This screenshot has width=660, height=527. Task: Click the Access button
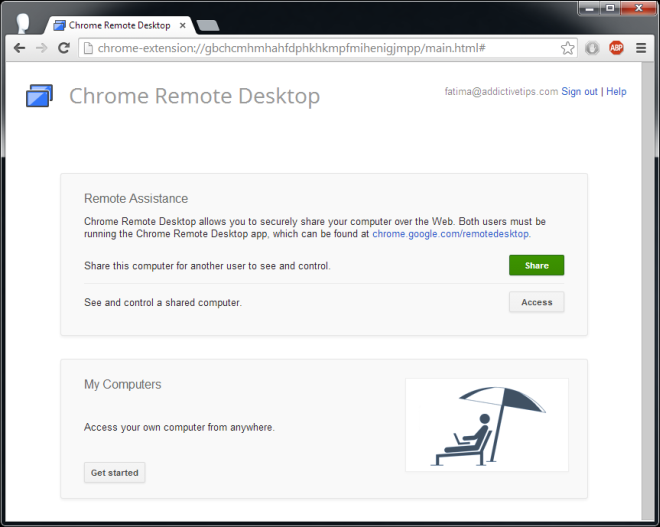(x=536, y=302)
